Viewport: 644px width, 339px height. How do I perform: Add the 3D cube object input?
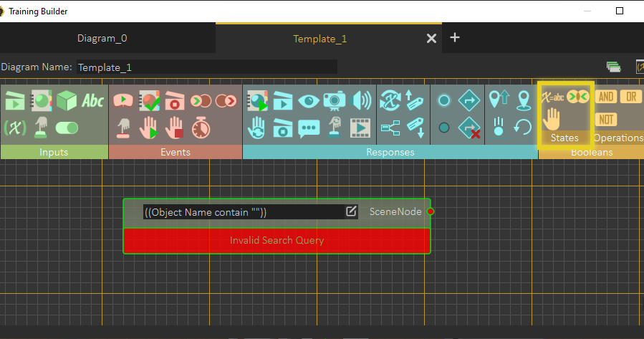pyautogui.click(x=67, y=101)
